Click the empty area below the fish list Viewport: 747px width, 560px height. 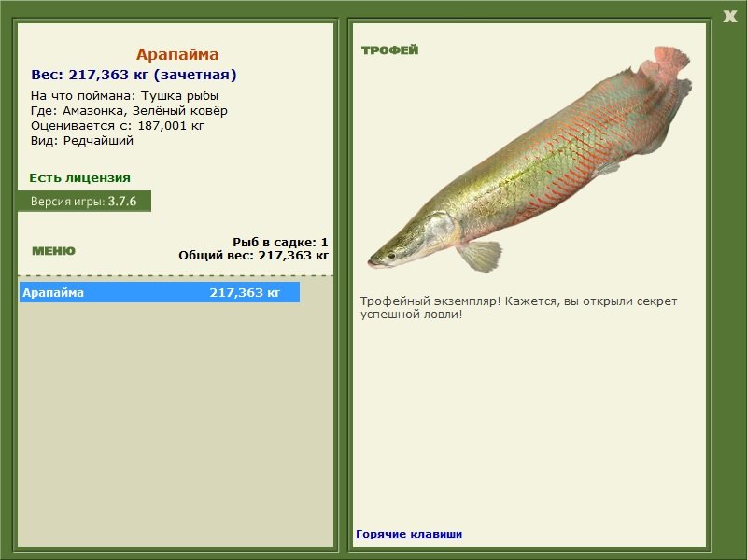(x=176, y=420)
